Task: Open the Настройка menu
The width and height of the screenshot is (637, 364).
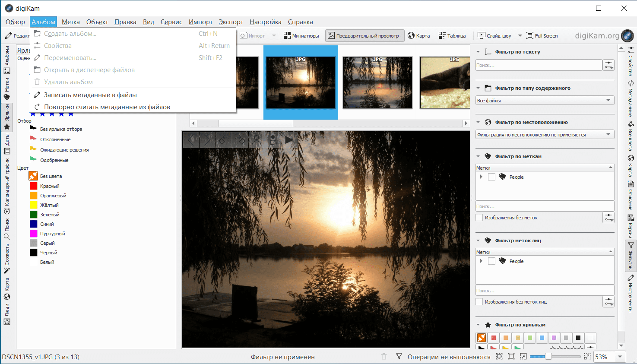Action: click(x=266, y=22)
